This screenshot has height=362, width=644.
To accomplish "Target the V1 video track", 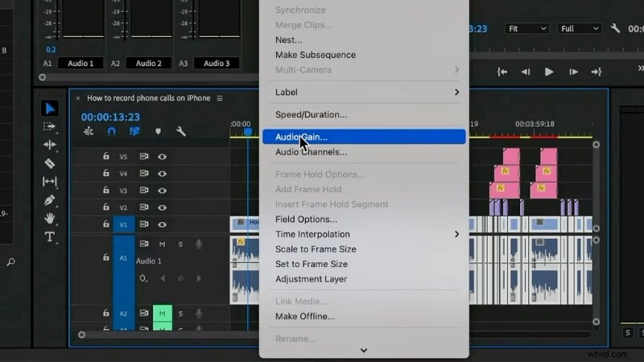I will pos(124,224).
